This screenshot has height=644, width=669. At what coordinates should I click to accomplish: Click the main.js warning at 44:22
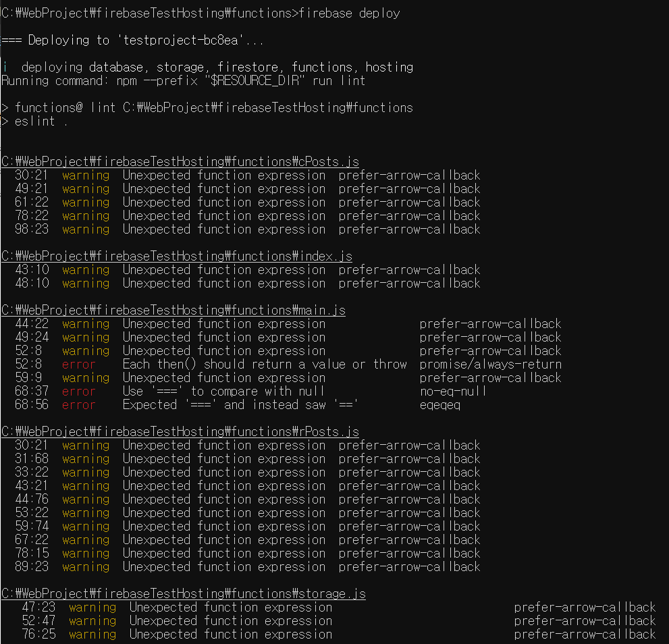coord(288,324)
